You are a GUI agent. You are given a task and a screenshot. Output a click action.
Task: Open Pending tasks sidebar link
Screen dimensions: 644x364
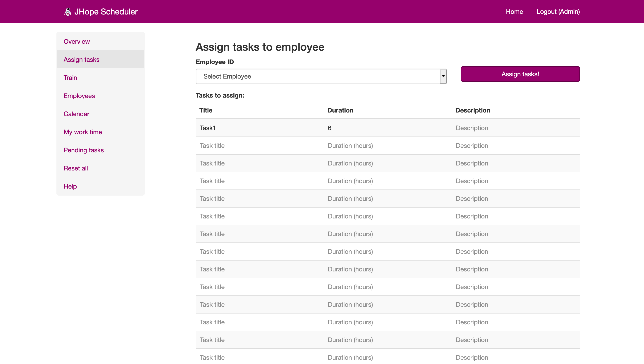point(101,150)
